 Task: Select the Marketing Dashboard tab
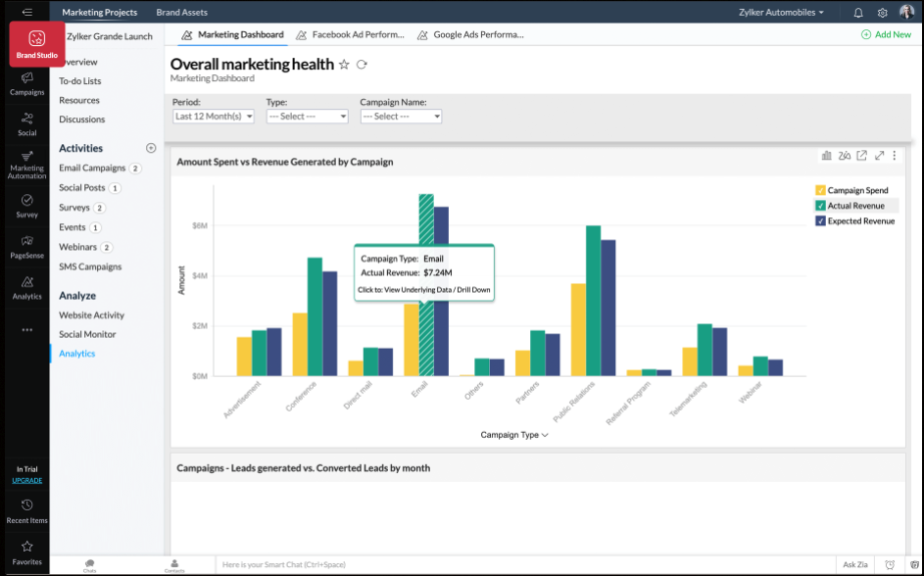(233, 34)
